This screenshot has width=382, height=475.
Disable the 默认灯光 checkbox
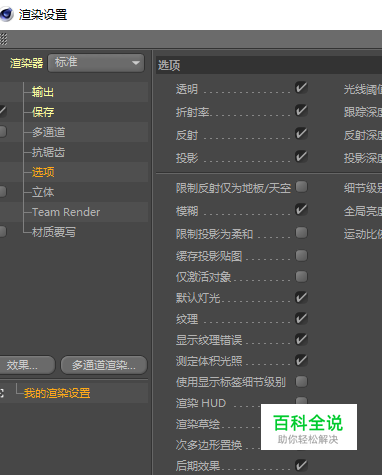(301, 297)
